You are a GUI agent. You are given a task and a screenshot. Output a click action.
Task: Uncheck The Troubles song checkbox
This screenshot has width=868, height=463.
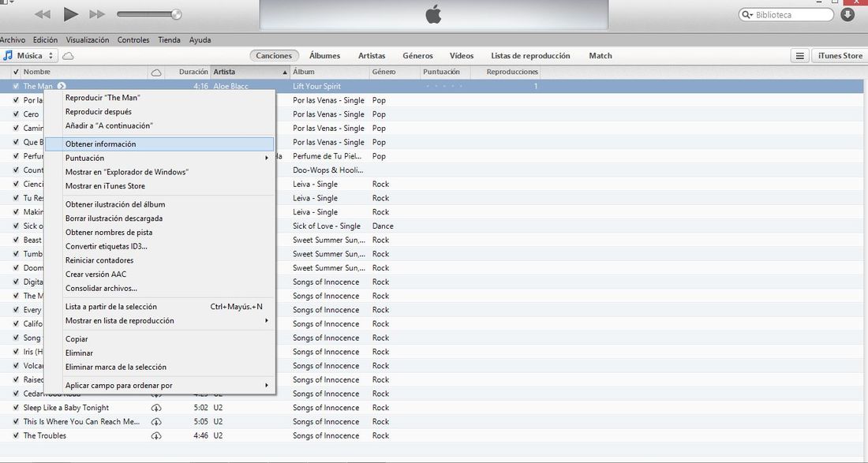pyautogui.click(x=16, y=435)
